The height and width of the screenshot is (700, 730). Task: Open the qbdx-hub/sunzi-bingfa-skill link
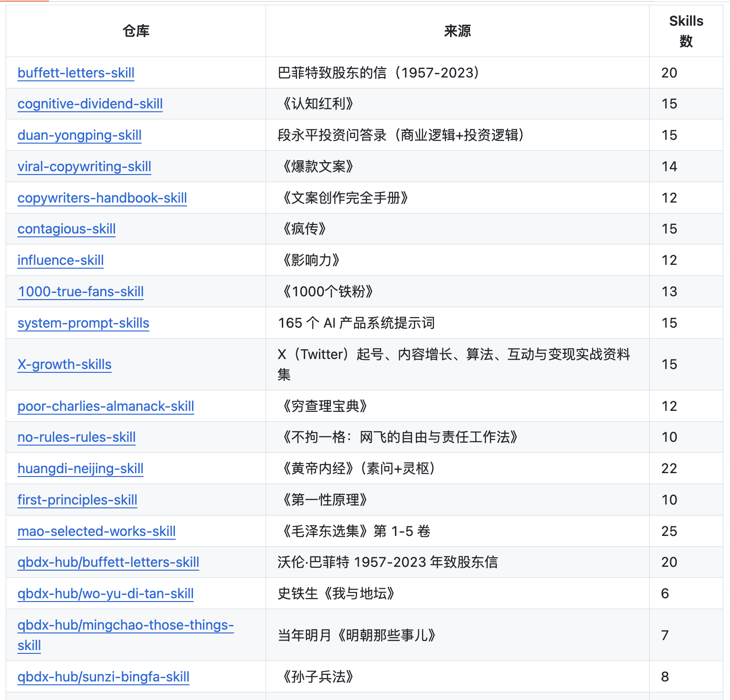[x=104, y=677]
